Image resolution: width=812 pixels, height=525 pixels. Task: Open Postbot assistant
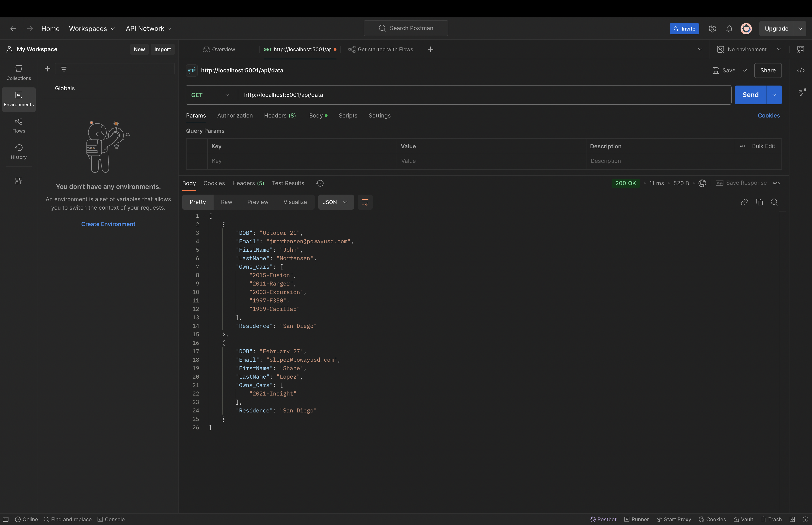[x=603, y=519]
